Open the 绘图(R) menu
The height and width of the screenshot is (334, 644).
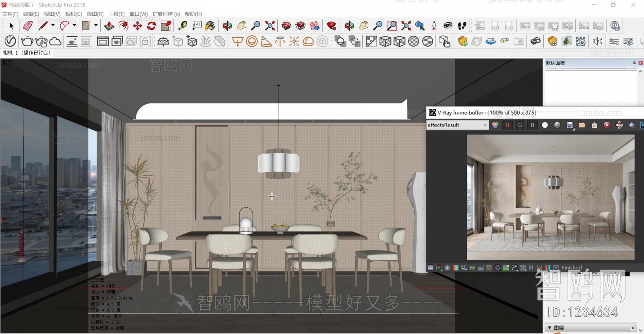(95, 14)
